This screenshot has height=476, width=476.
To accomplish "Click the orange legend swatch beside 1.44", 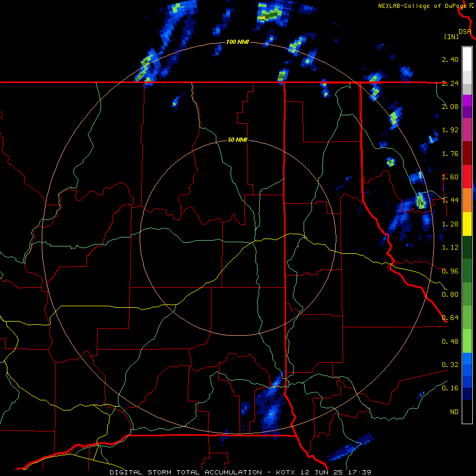I will [x=467, y=200].
